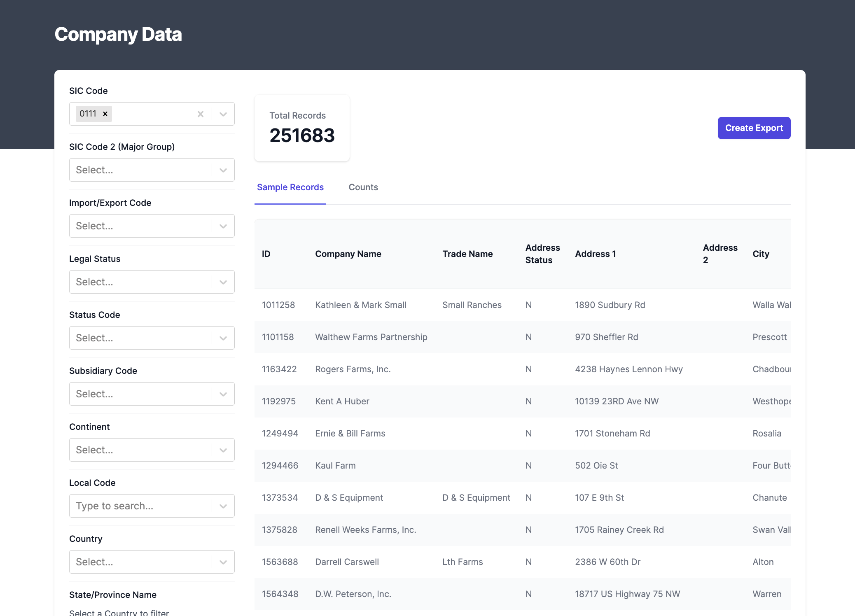The height and width of the screenshot is (616, 855).
Task: Open the Status Code dropdown
Action: [152, 338]
